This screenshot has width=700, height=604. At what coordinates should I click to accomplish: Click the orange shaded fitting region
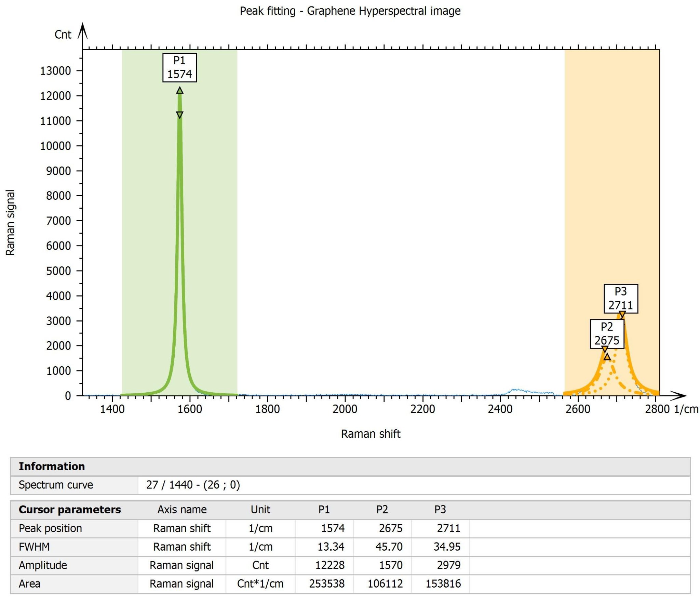(608, 171)
